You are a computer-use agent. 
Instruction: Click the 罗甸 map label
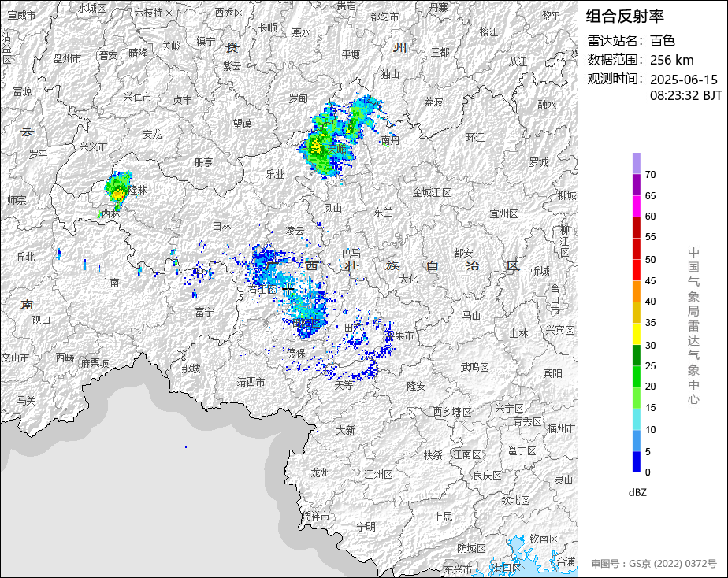[x=298, y=98]
